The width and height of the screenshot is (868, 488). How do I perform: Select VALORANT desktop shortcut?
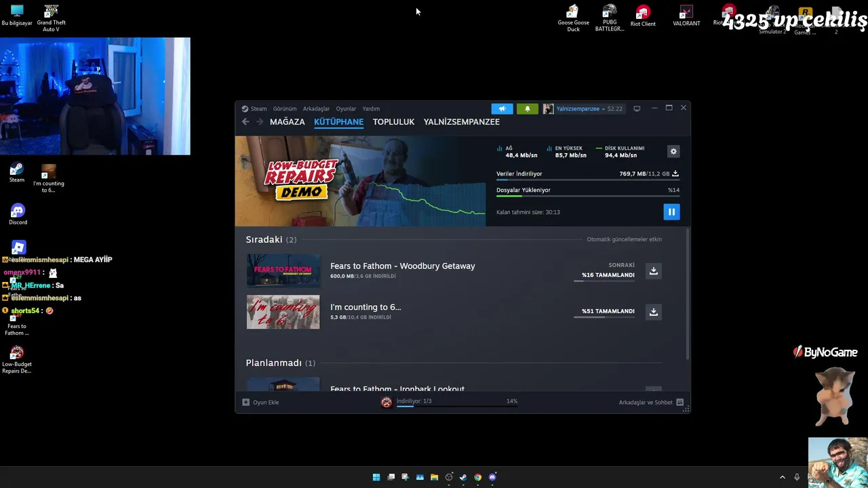pyautogui.click(x=686, y=16)
